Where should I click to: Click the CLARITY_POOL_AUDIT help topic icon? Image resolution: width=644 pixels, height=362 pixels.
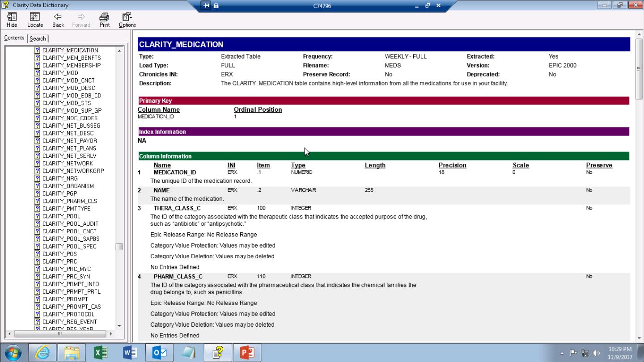[38, 223]
